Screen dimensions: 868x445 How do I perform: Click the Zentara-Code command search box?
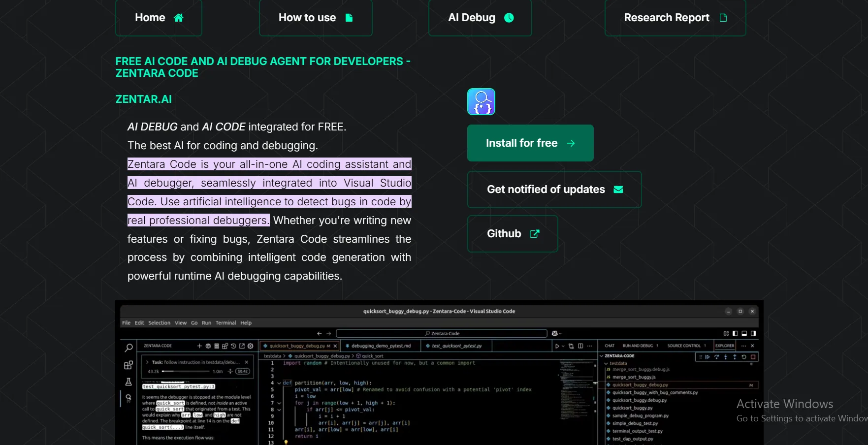pos(442,333)
